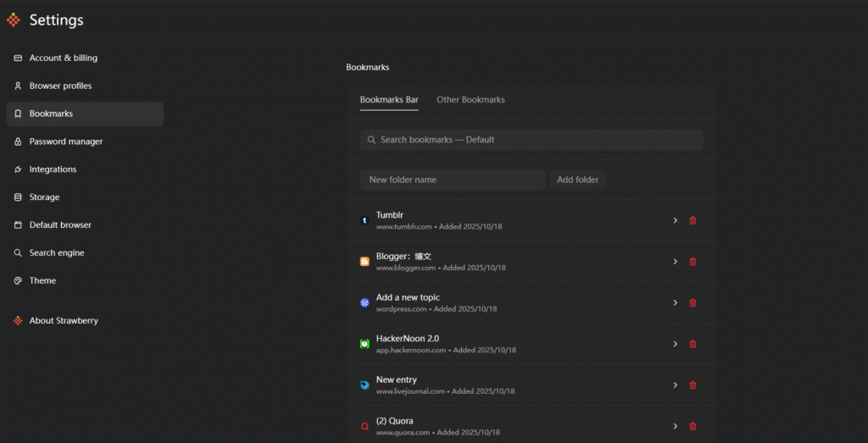Click the magnifier icon in bookmark search
The width and height of the screenshot is (868, 443).
click(x=372, y=140)
